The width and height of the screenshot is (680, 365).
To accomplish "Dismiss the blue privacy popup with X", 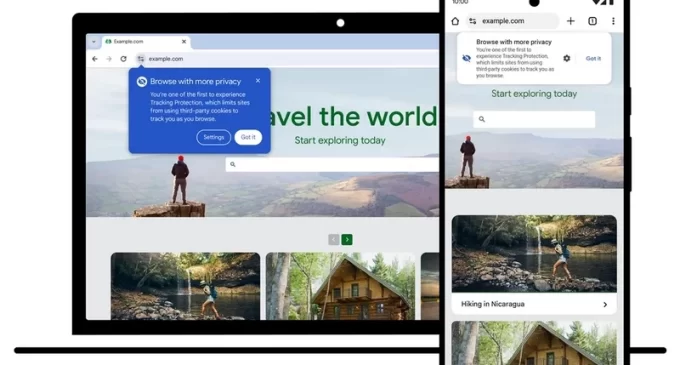I will [258, 81].
